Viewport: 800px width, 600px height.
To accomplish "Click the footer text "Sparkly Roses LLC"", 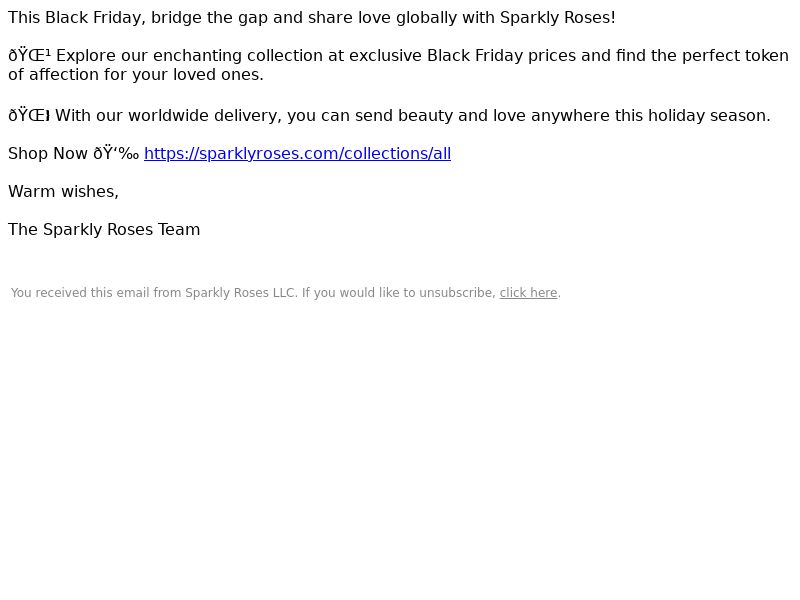I will coord(240,293).
